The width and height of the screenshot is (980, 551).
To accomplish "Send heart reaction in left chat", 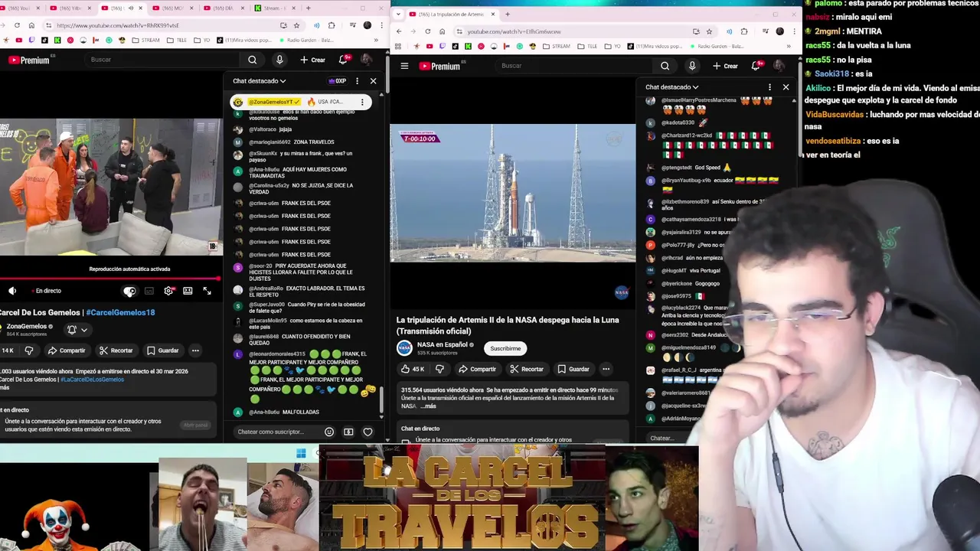I will pos(367,432).
